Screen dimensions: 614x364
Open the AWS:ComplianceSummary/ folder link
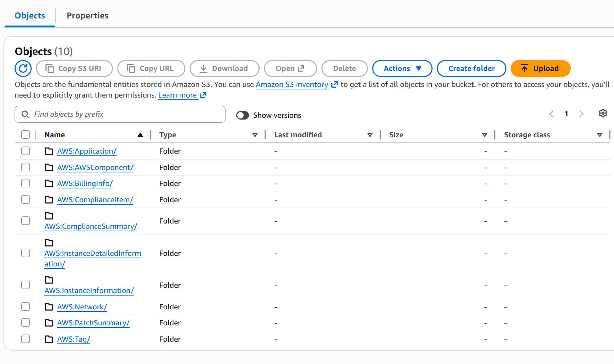point(91,226)
